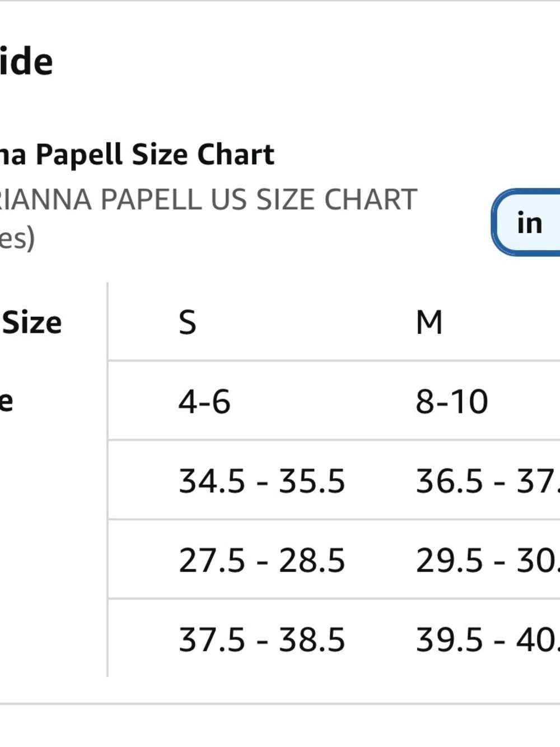Toggle the 'in' inches unit button
The width and height of the screenshot is (560, 747).
526,222
